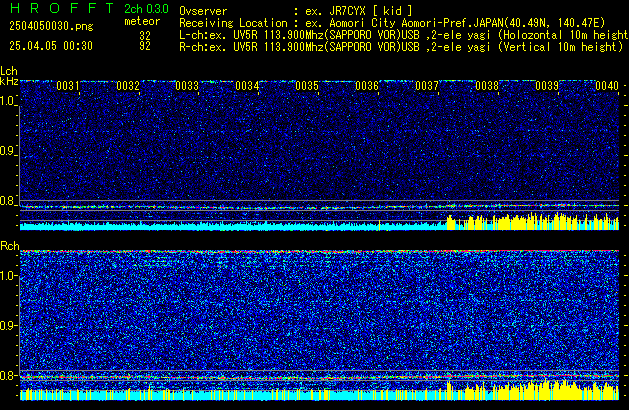Click the Lch channel label
Viewport: 629px width, 410px height.
pyautogui.click(x=9, y=71)
